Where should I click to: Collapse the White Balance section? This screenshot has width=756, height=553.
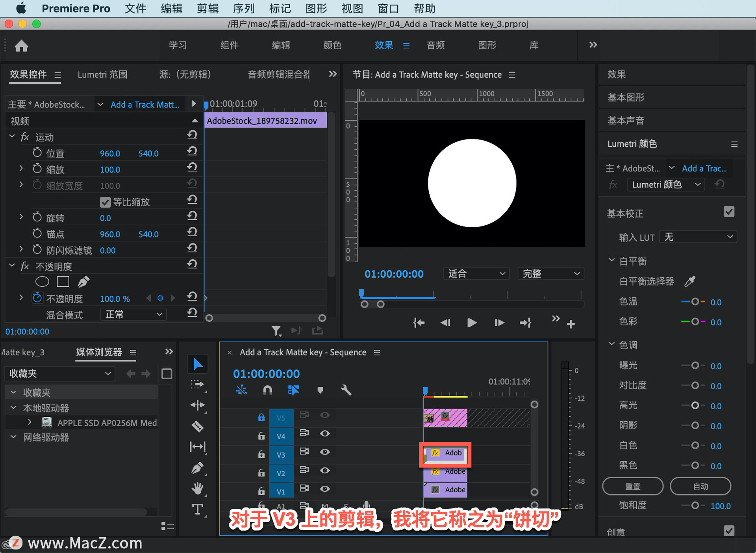611,260
